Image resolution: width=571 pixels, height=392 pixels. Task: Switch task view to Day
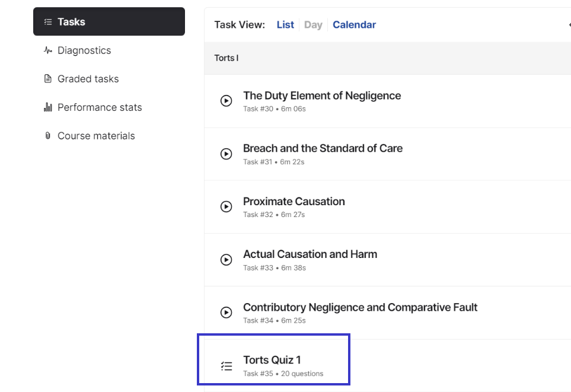[x=313, y=25]
